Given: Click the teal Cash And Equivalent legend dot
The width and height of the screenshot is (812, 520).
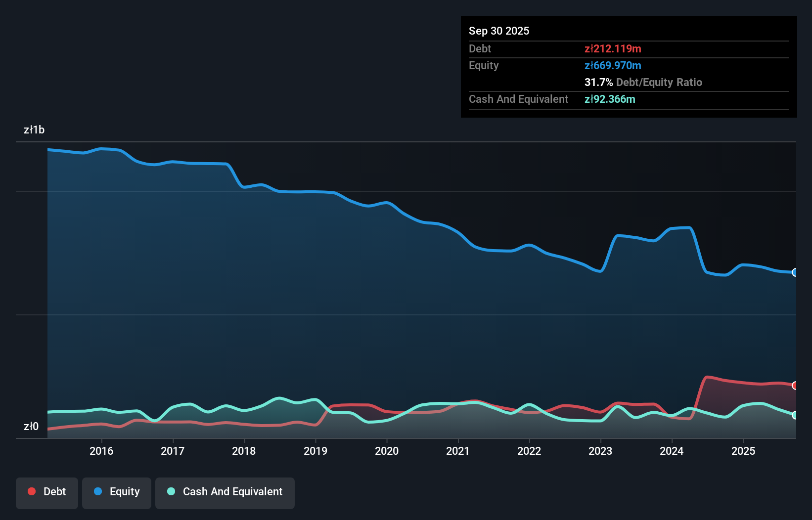Looking at the screenshot, I should pos(171,491).
